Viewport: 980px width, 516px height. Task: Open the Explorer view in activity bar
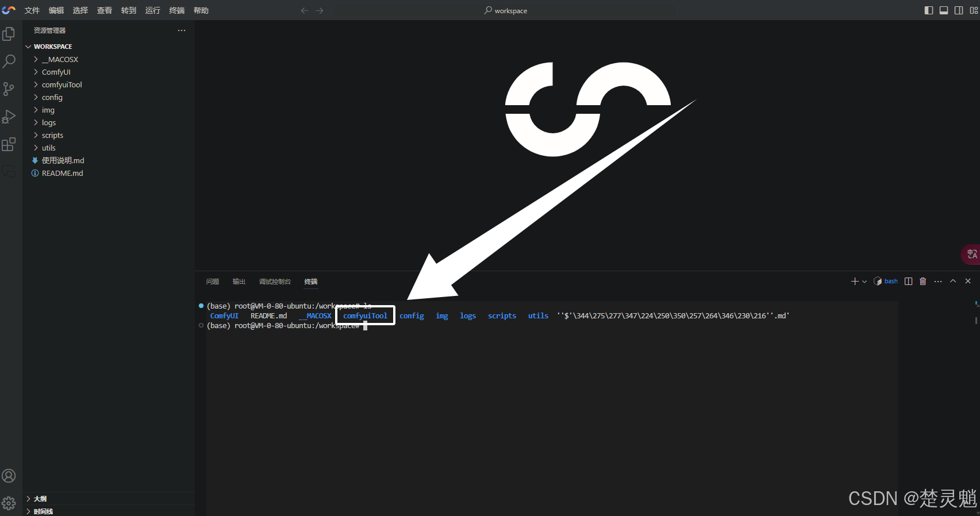[x=9, y=34]
